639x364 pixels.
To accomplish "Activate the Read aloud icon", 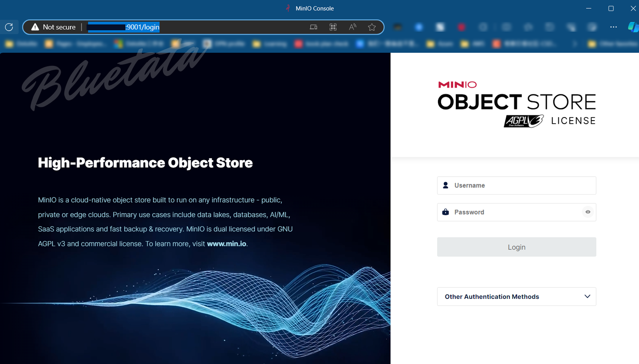I will pyautogui.click(x=352, y=27).
